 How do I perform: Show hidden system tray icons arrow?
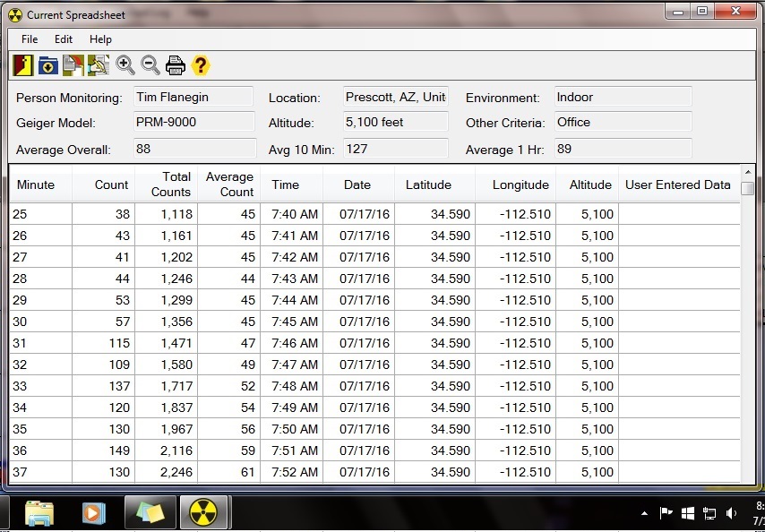pyautogui.click(x=645, y=514)
